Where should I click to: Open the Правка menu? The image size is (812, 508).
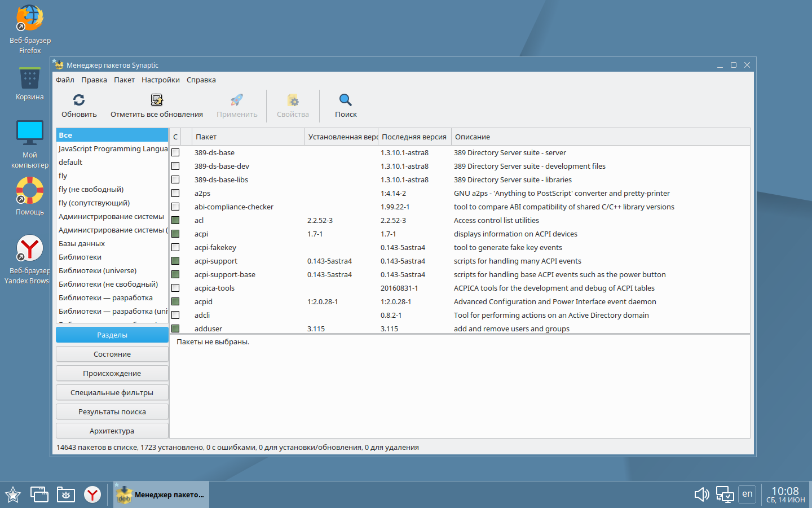[x=94, y=80]
